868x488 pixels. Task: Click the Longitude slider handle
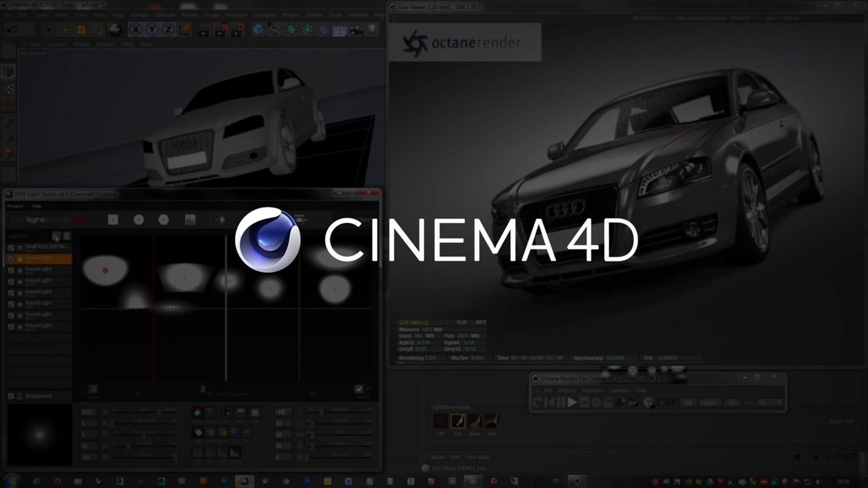click(x=312, y=423)
